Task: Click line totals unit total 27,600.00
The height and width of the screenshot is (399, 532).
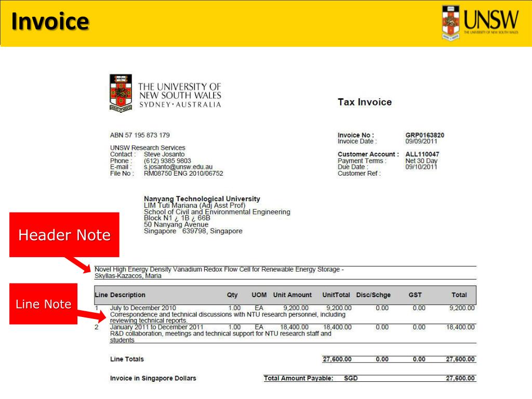Action: point(337,359)
